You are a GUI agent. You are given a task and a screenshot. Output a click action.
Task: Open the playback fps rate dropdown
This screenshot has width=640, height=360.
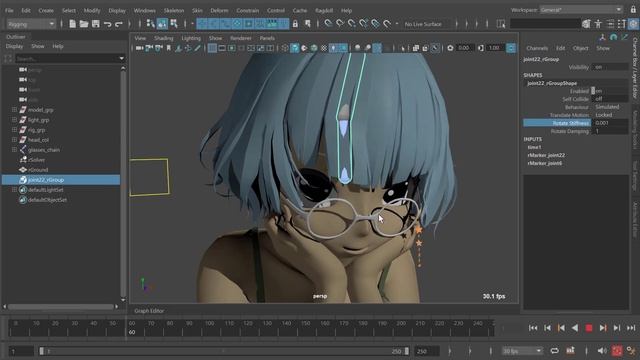click(x=522, y=351)
